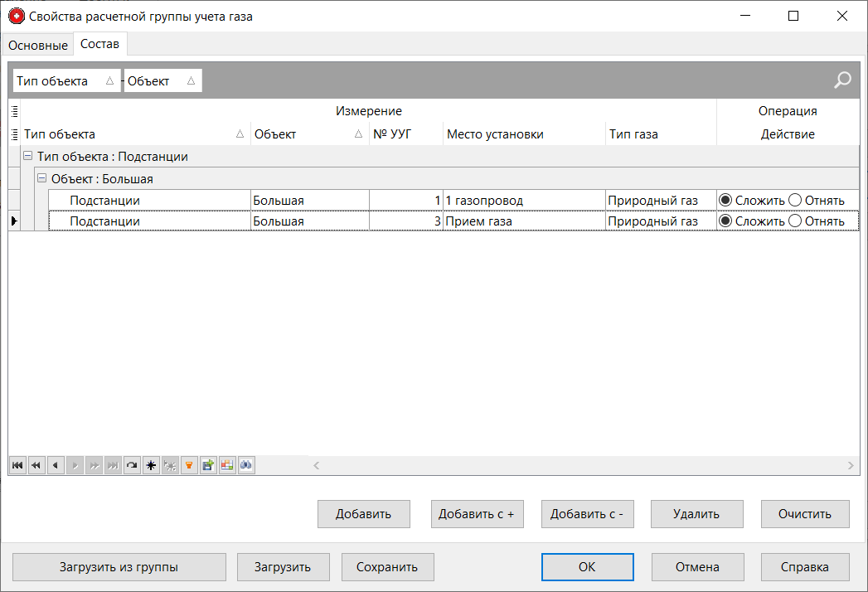Select Отнять for 1 газопровод row
868x592 pixels.
click(x=795, y=200)
